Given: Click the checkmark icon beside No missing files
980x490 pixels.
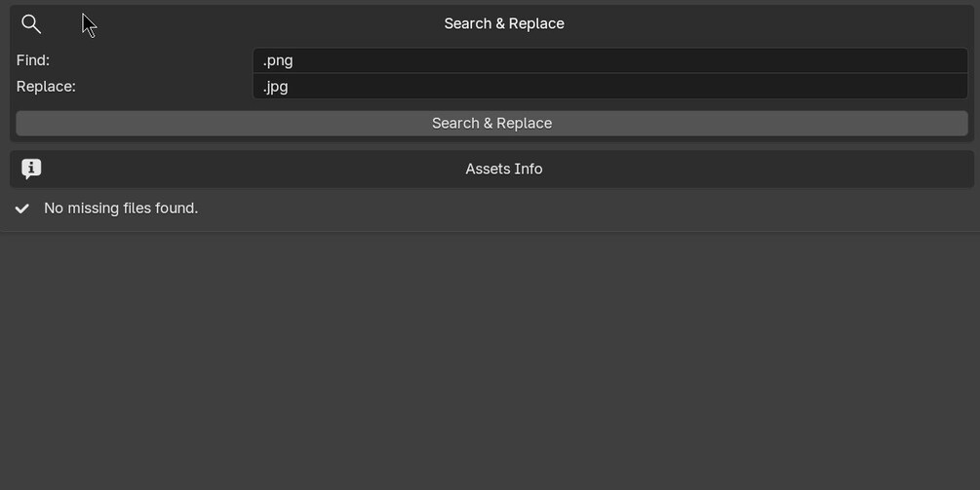Looking at the screenshot, I should [x=21, y=208].
